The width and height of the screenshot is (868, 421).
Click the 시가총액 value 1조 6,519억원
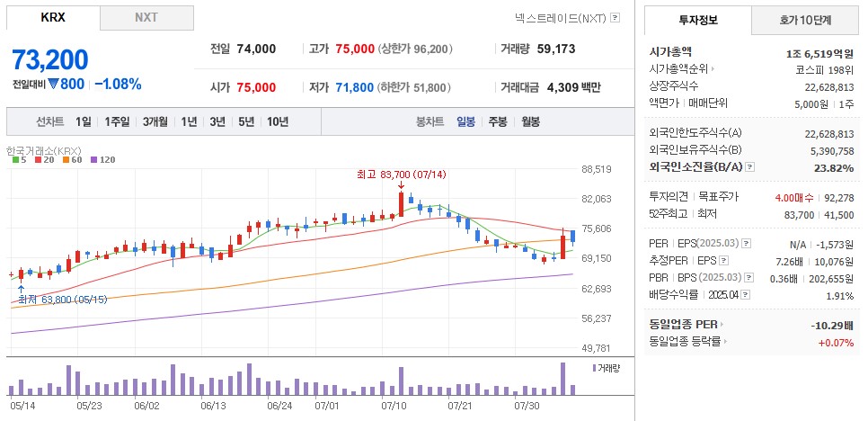(819, 52)
